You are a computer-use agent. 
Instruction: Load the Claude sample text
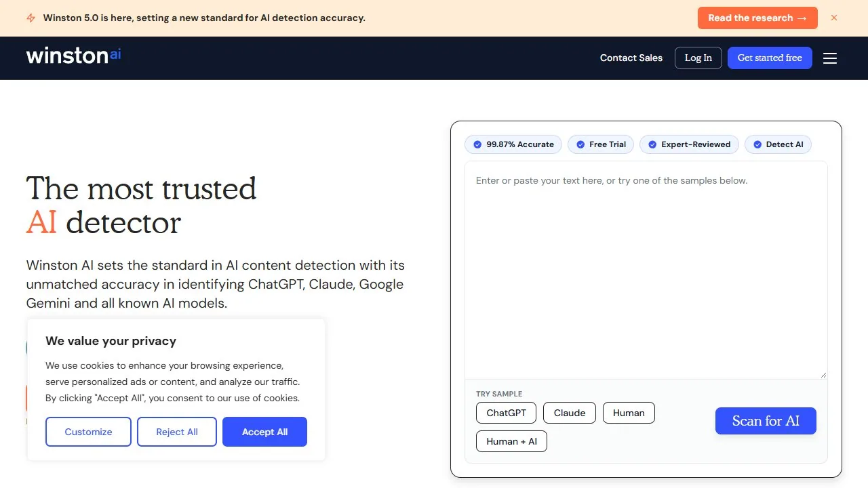[x=570, y=413]
